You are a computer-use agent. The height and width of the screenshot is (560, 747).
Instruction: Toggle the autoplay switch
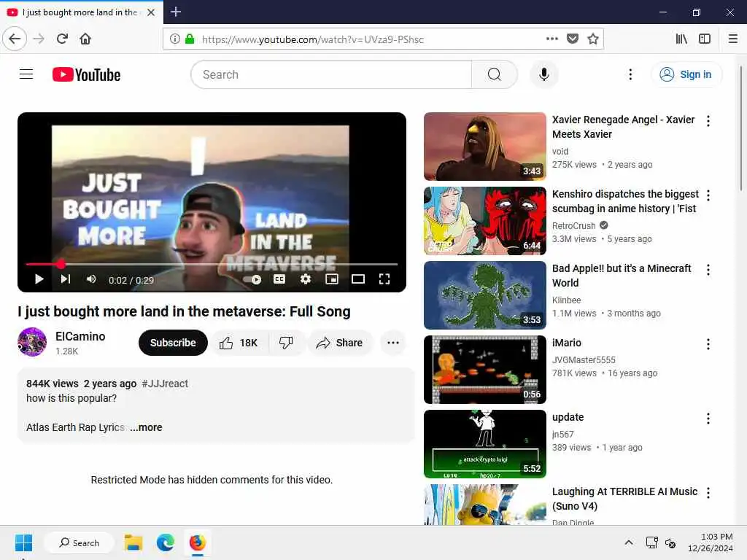[x=252, y=279]
